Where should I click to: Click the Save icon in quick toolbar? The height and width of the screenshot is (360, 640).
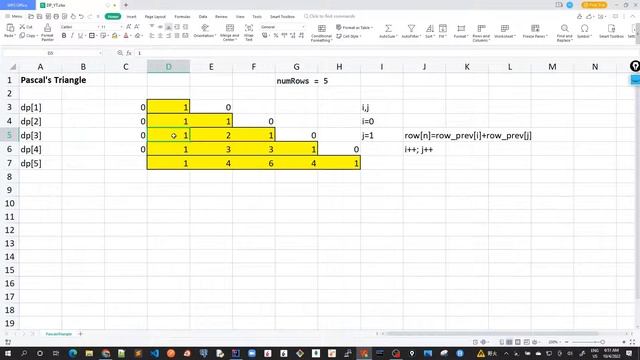click(x=39, y=16)
